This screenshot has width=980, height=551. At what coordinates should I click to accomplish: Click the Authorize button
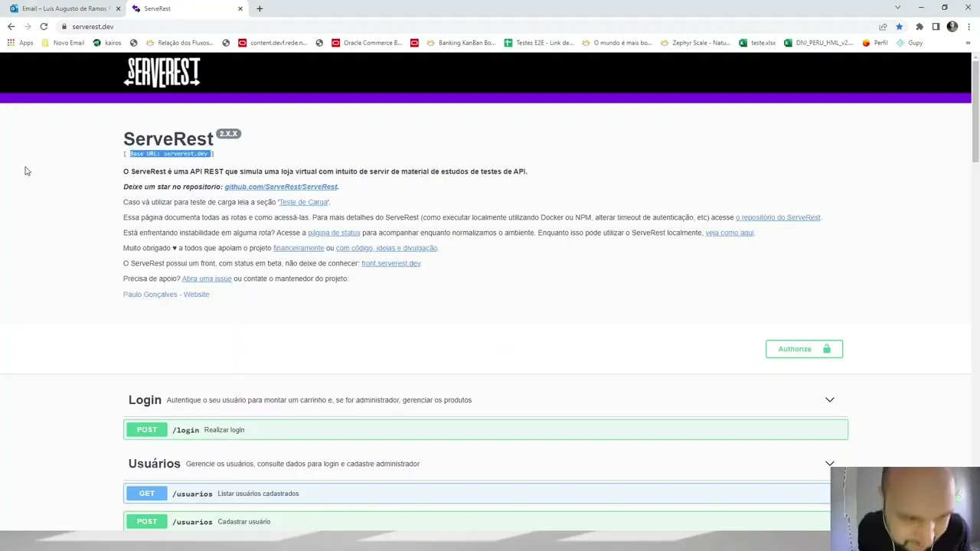(804, 349)
